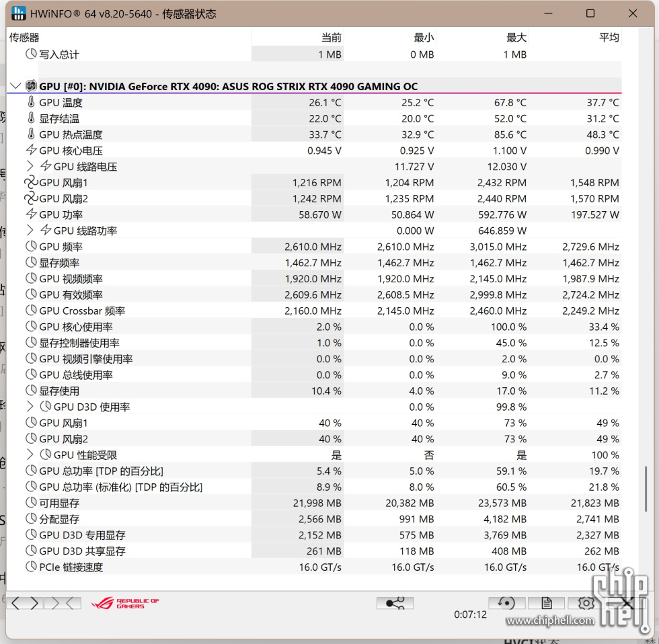Click the HWiNFO app icon in the title bar
Screen dimensions: 659x644
pyautogui.click(x=19, y=13)
